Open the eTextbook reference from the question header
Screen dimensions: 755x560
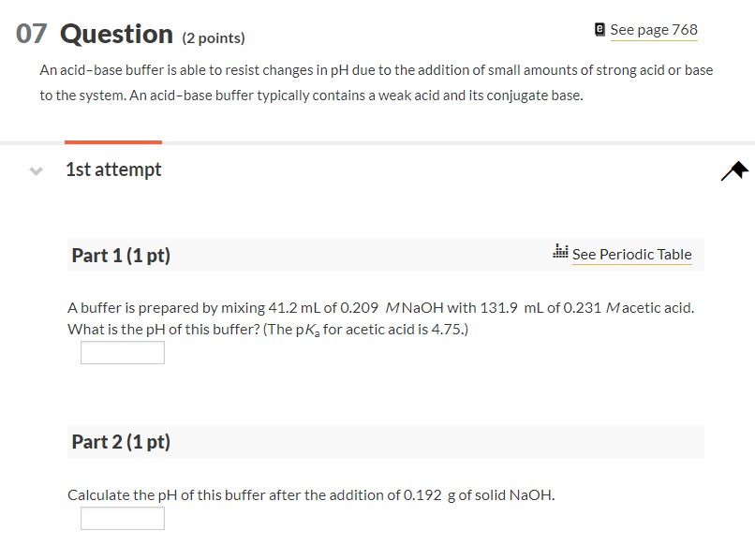pos(653,29)
